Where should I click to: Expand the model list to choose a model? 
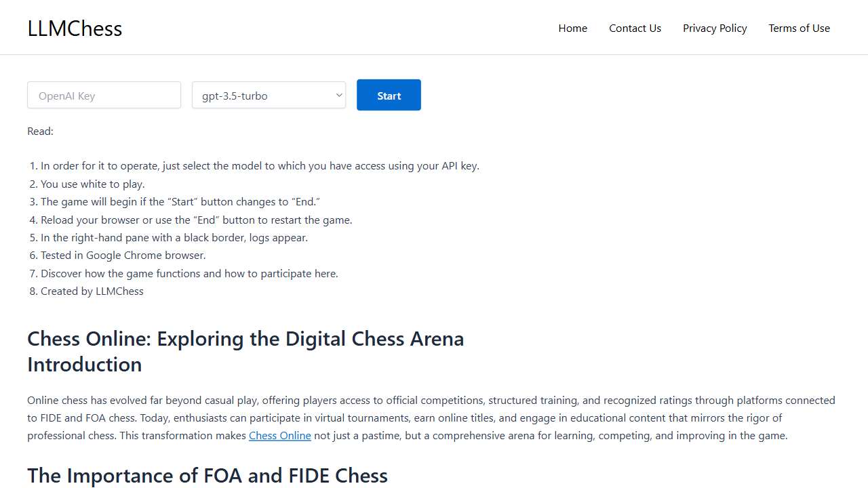[269, 95]
